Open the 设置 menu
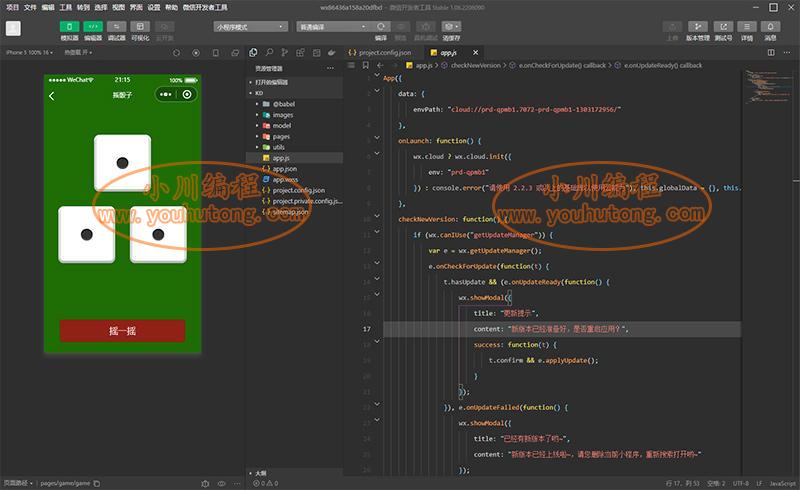Screen dimensions: 800x490 click(x=154, y=7)
